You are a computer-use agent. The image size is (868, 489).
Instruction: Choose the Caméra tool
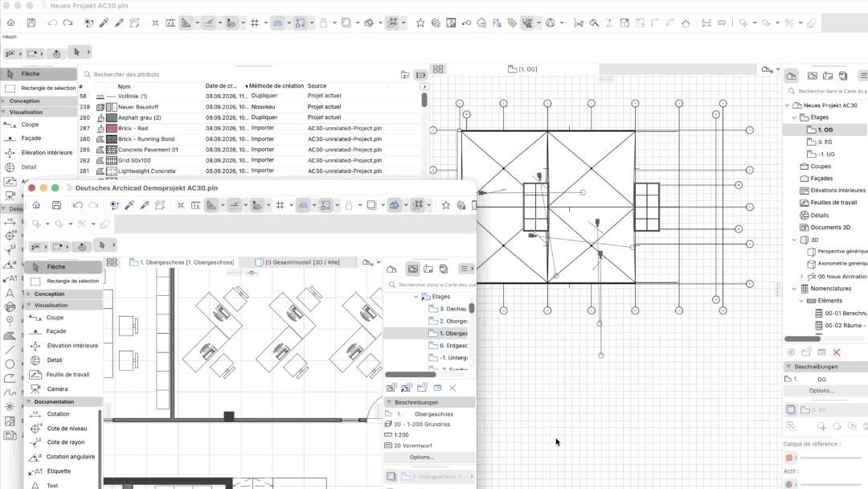[57, 388]
